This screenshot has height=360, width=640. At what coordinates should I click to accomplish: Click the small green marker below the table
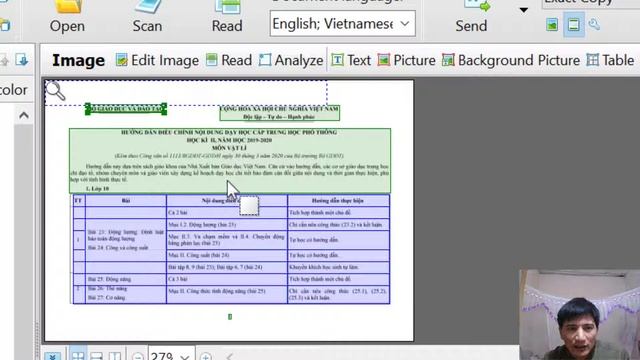tap(230, 317)
